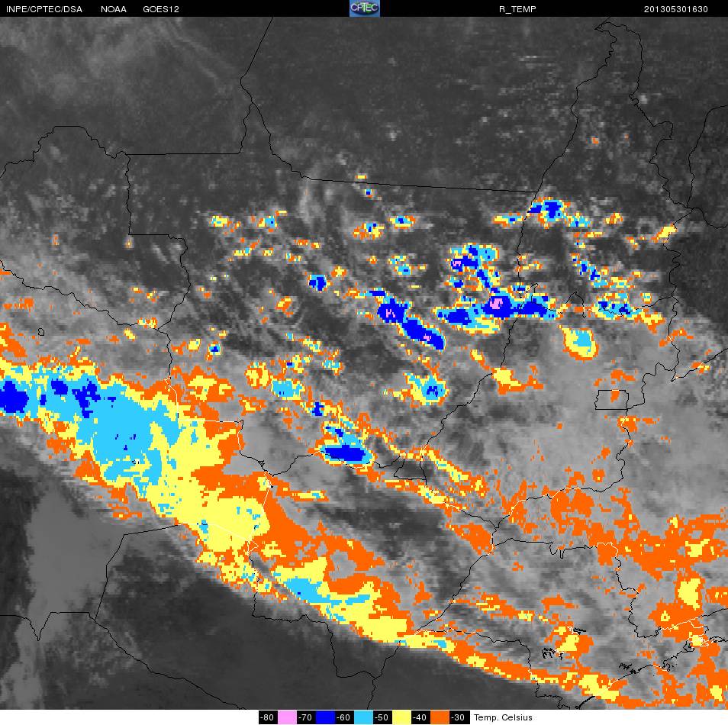Click the GOES12 satellite label
Screen dimensions: 728x725
(x=161, y=9)
